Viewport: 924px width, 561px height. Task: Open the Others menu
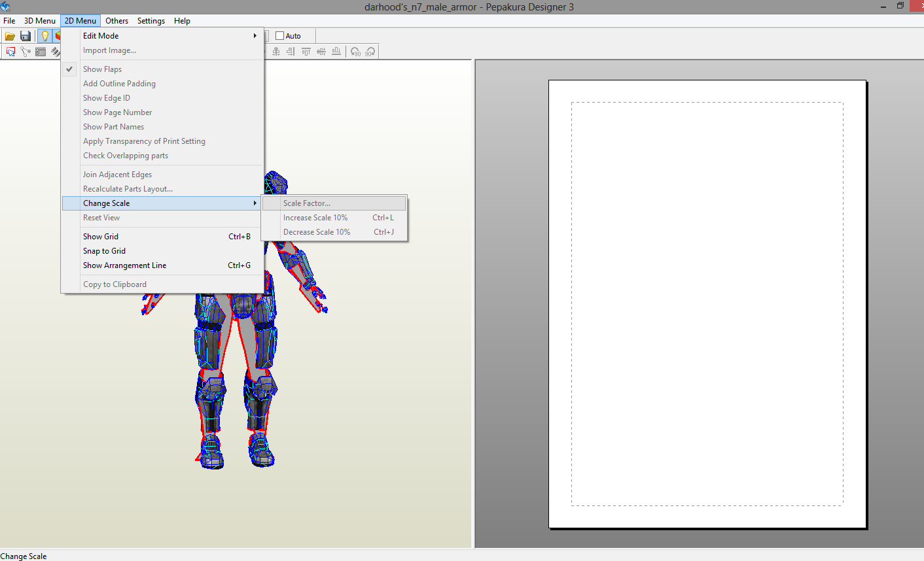[x=117, y=21]
